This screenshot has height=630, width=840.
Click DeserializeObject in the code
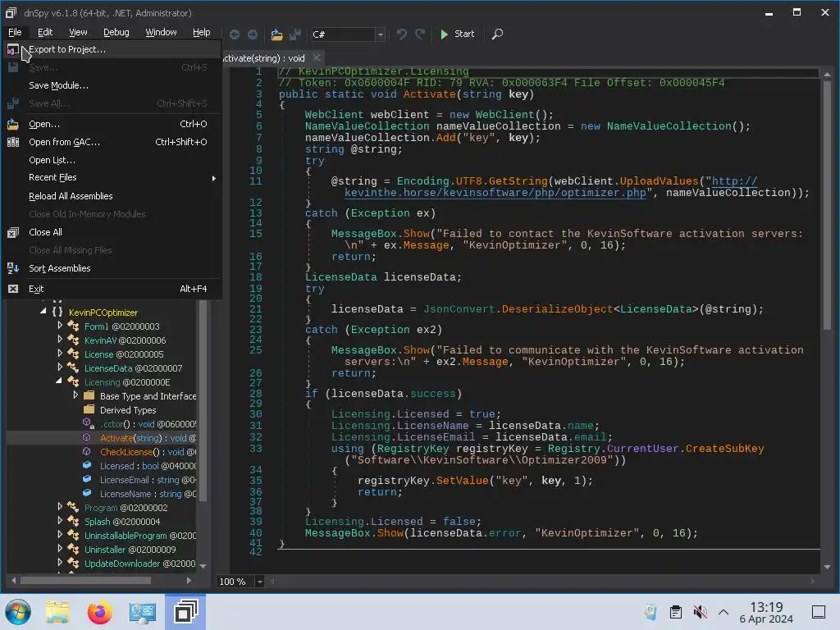(557, 309)
